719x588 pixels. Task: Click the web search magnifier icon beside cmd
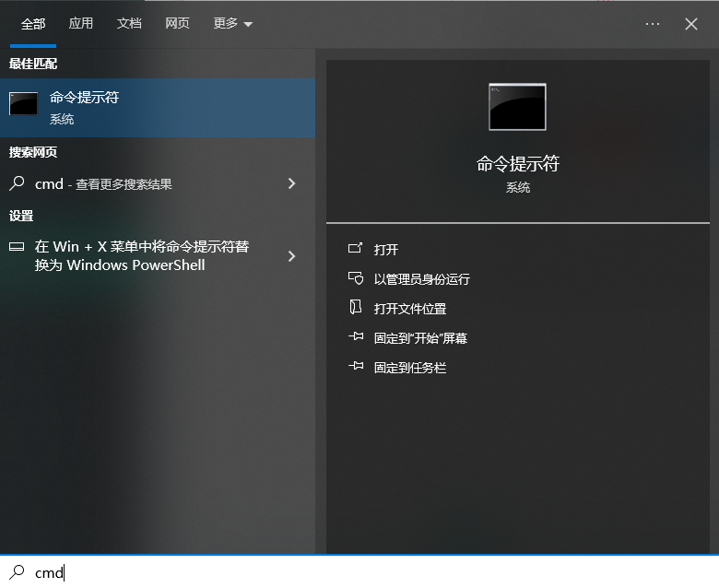pyautogui.click(x=17, y=183)
